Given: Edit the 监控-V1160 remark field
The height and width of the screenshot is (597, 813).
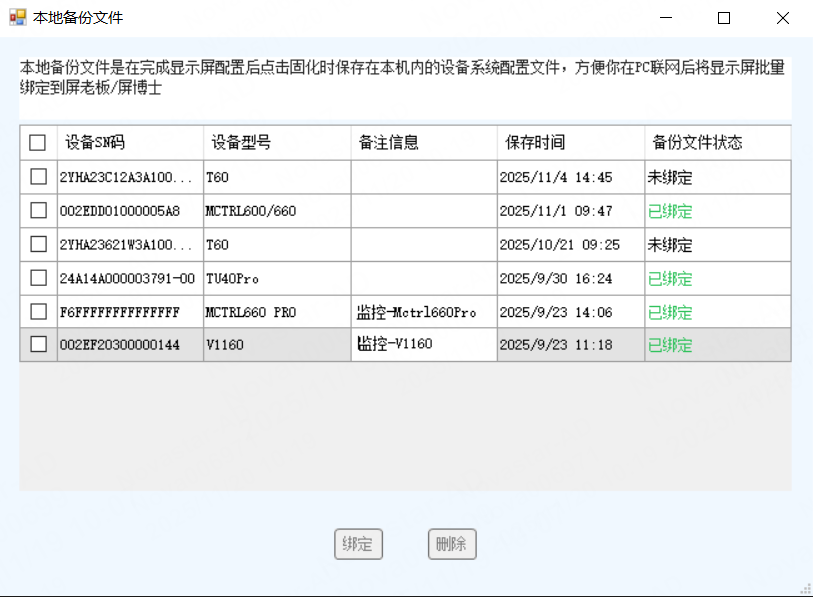Looking at the screenshot, I should [x=423, y=345].
